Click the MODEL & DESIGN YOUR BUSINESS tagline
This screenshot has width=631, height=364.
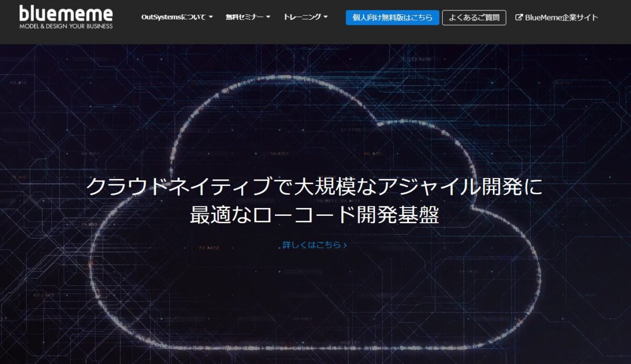(x=66, y=24)
